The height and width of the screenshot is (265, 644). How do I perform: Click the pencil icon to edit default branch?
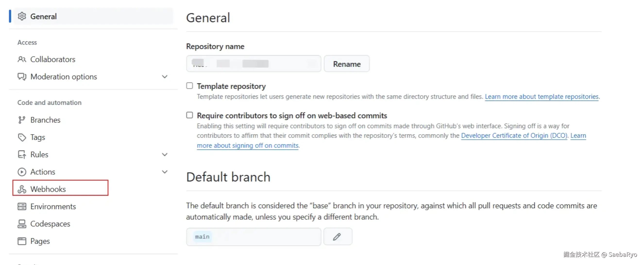point(337,237)
